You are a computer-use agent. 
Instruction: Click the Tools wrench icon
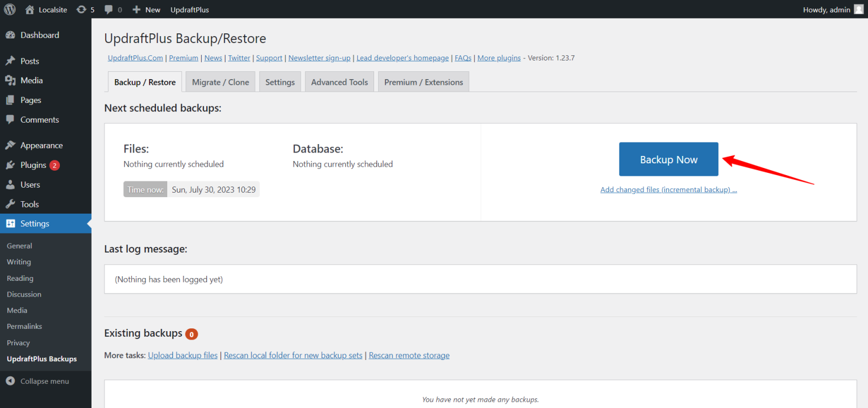11,204
